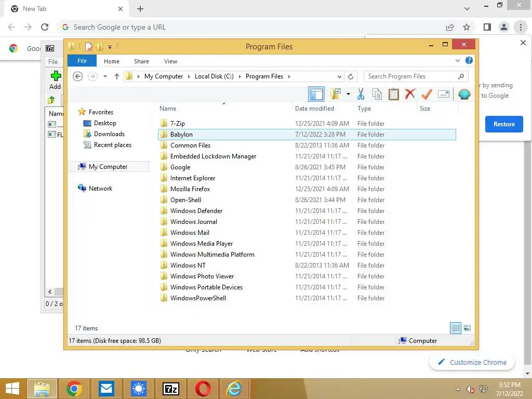The image size is (532, 399).
Task: Select Recent places under Favorites
Action: click(113, 145)
